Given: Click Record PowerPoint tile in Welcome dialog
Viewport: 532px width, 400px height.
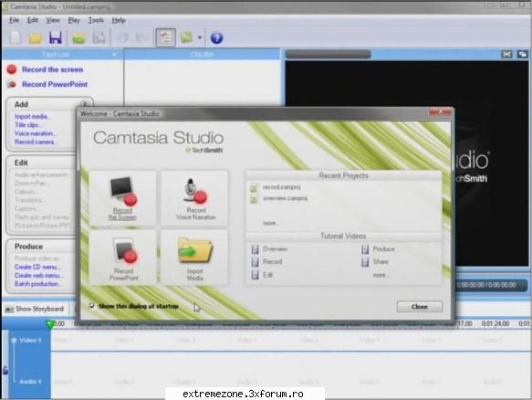Looking at the screenshot, I should tap(122, 258).
